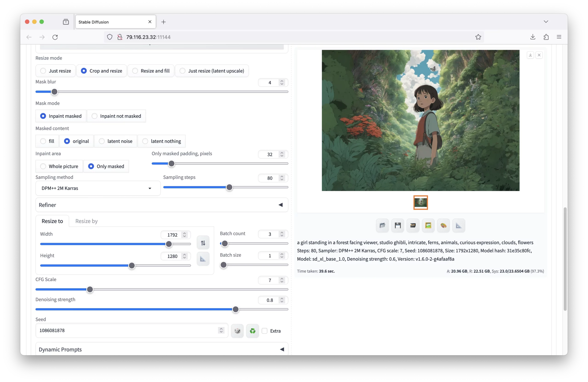Send image to extras triangle ruler icon
The width and height of the screenshot is (588, 382).
[x=459, y=225]
